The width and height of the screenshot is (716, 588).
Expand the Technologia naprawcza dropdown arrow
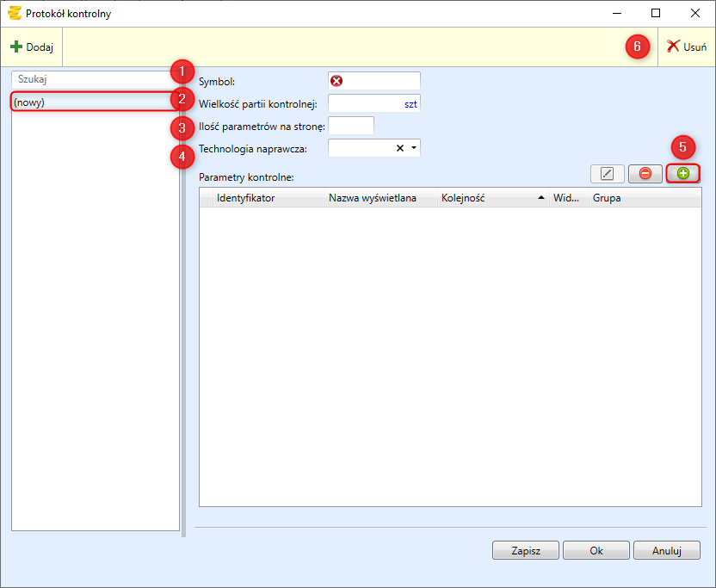coord(414,148)
